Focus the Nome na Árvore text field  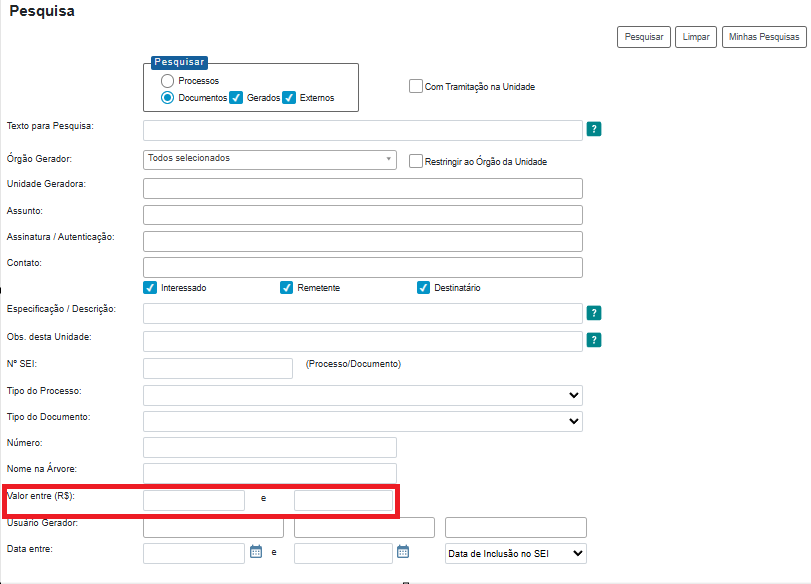[x=270, y=473]
